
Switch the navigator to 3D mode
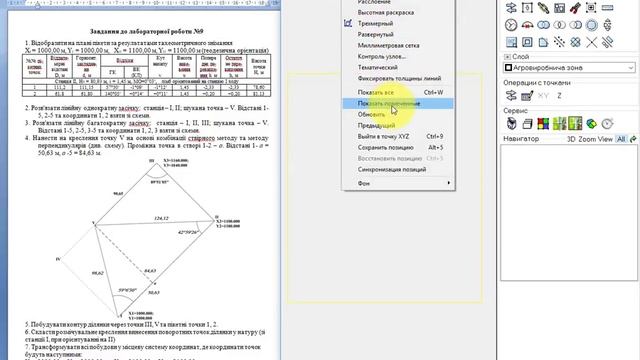pyautogui.click(x=571, y=139)
